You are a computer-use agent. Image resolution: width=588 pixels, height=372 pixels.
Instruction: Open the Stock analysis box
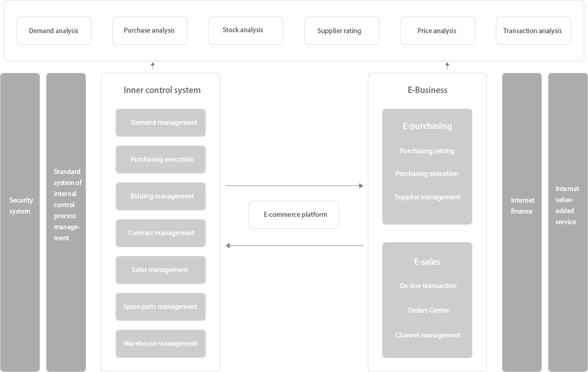pos(245,31)
